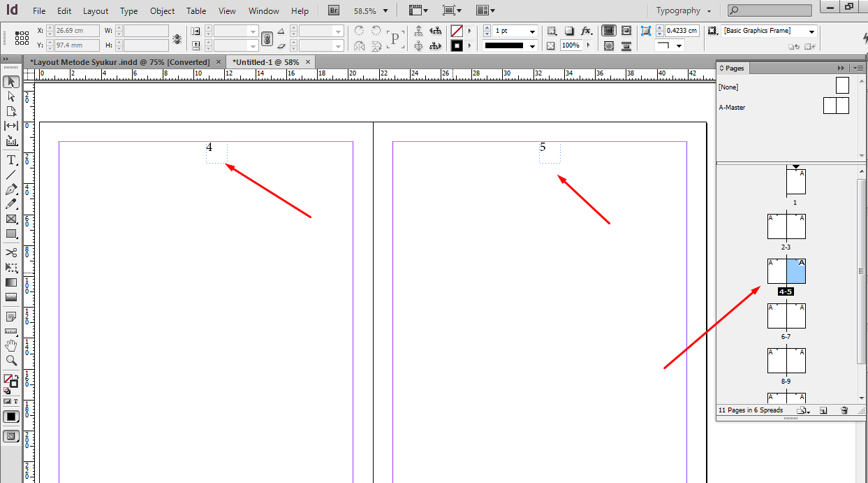Open the stroke weight 1 pt dropdown
The image size is (868, 483).
[531, 31]
